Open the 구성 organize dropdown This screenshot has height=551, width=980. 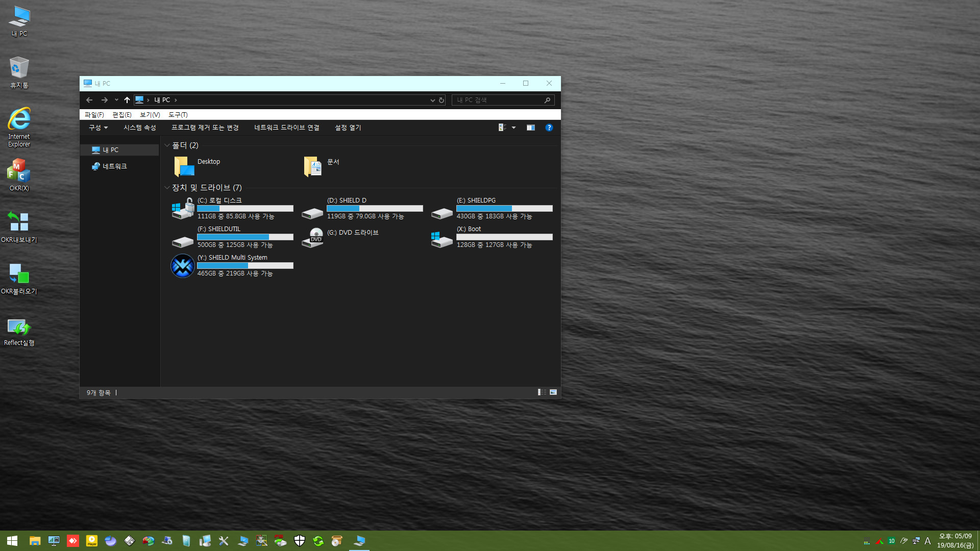99,128
